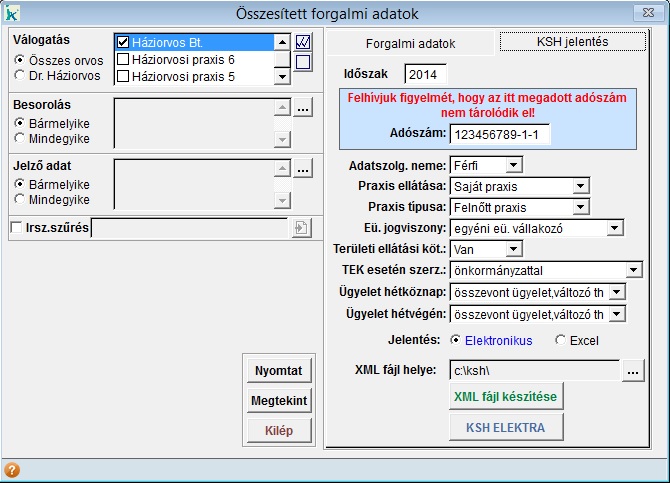Click the orange help icon in status bar
Image resolution: width=670 pixels, height=483 pixels.
pos(12,470)
